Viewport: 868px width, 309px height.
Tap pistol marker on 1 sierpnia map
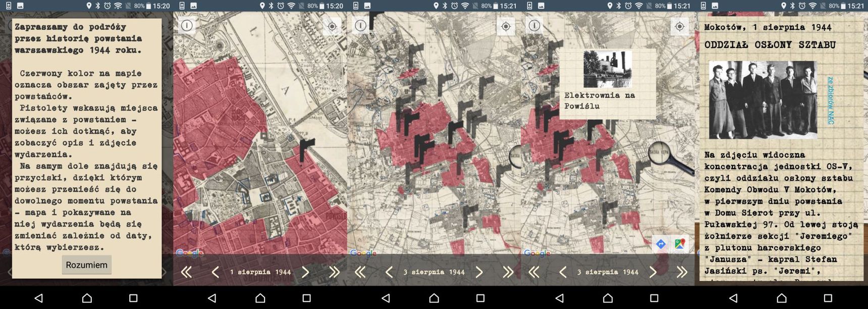(306, 149)
